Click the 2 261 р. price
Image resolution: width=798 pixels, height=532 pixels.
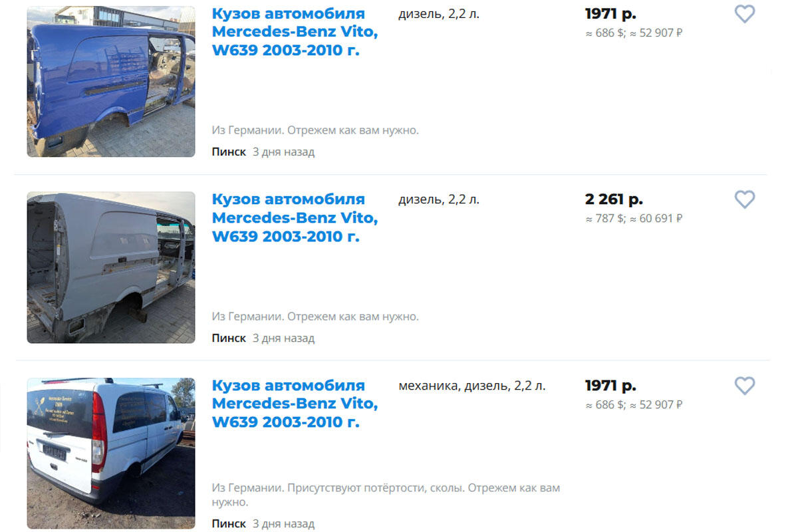pos(614,199)
